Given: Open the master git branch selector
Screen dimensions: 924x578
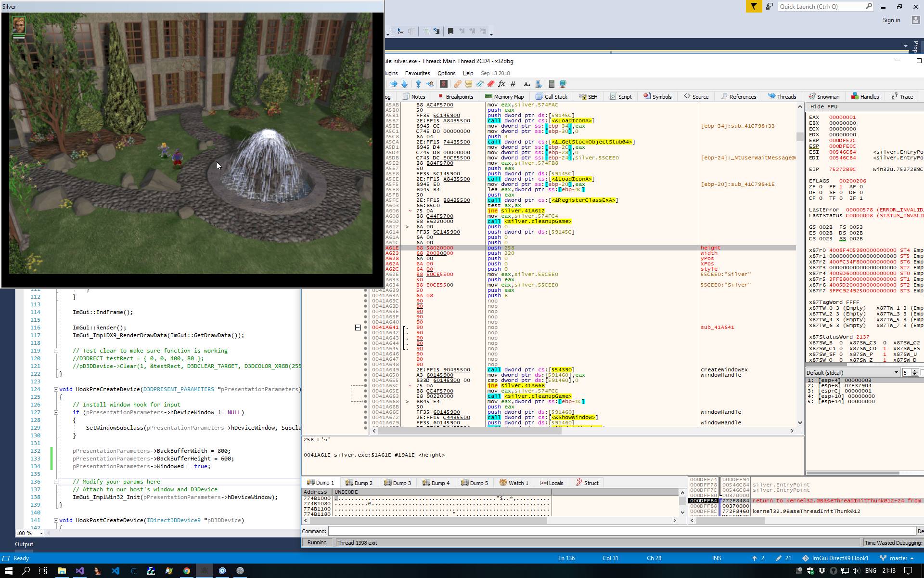Looking at the screenshot, I should (899, 558).
